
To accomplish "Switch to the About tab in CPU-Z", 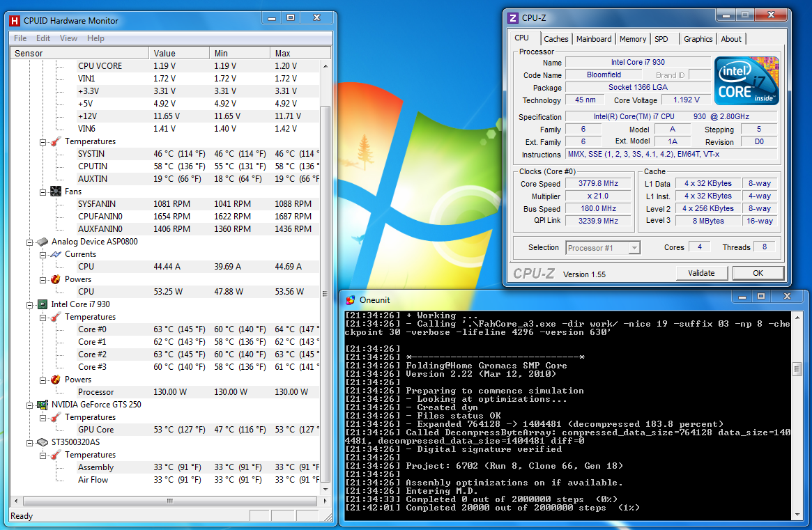I will coord(731,39).
